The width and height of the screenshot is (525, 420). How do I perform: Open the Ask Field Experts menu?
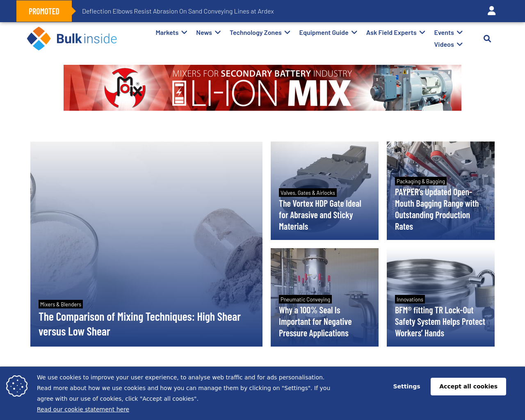391,32
